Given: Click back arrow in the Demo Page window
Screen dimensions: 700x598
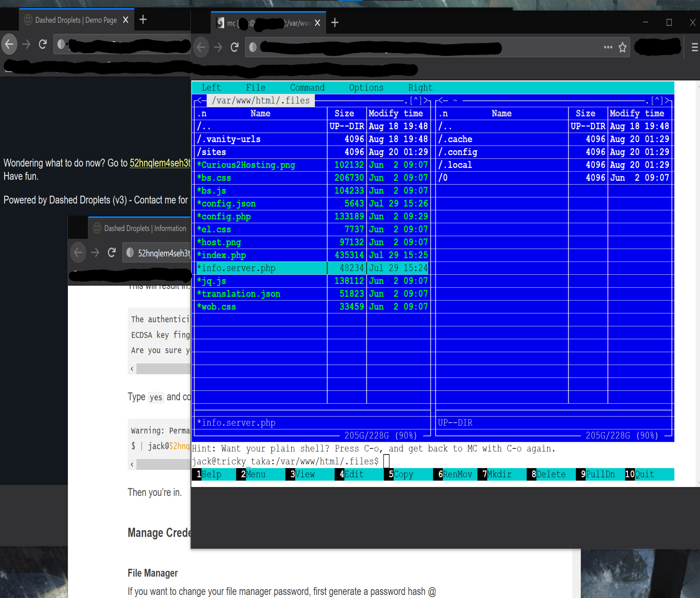Looking at the screenshot, I should click(9, 44).
